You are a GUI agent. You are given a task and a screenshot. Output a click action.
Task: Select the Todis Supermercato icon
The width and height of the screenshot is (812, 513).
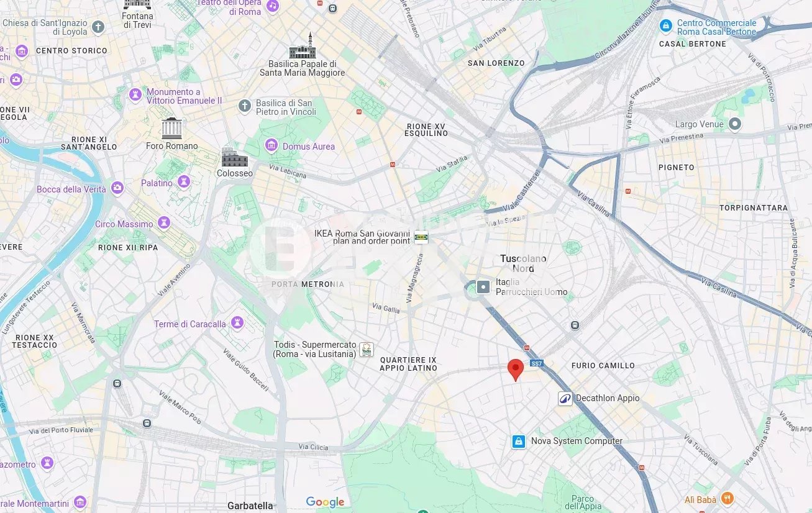click(x=367, y=350)
